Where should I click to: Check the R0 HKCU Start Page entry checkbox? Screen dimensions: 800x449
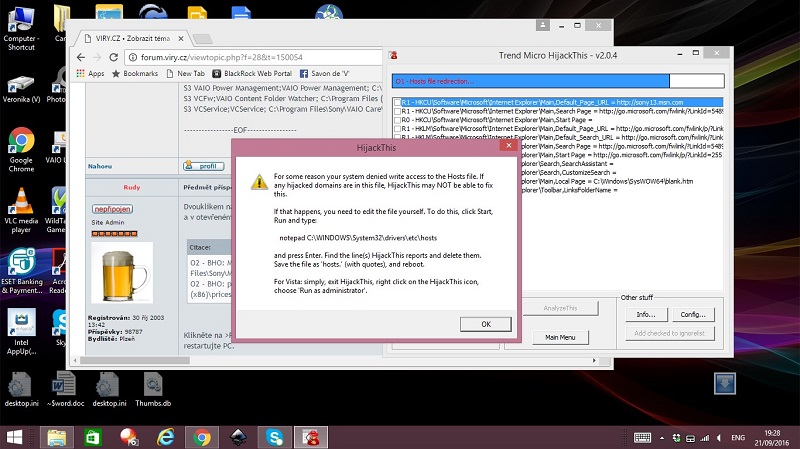pyautogui.click(x=397, y=119)
